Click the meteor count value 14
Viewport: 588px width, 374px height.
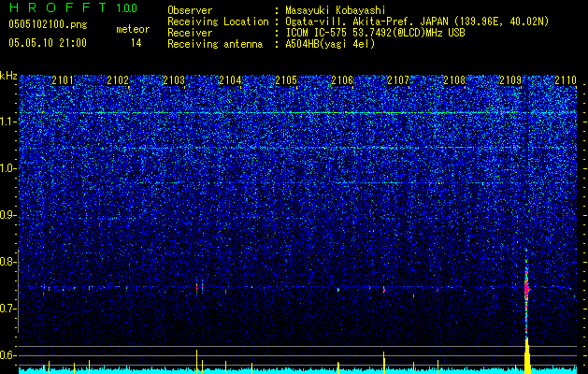[x=136, y=43]
